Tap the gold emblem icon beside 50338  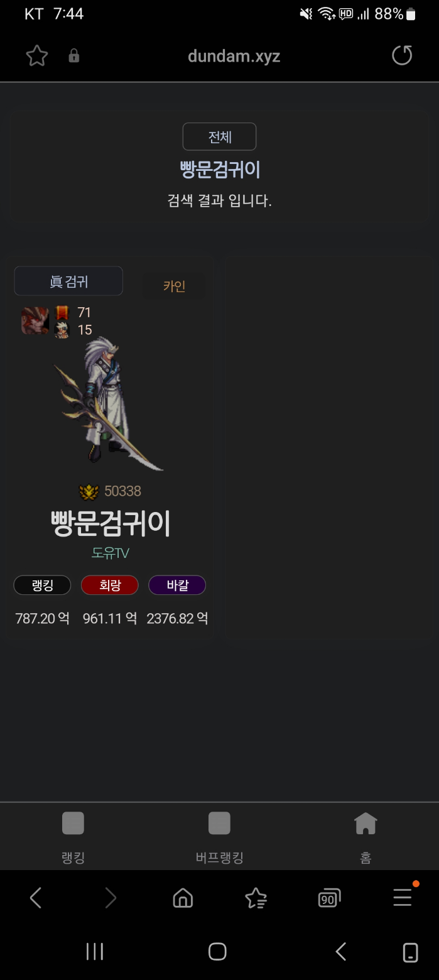pyautogui.click(x=89, y=491)
